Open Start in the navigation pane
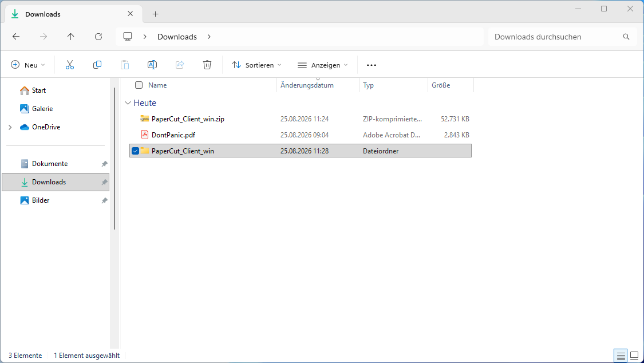Screen dimensions: 644x363 (x=39, y=90)
